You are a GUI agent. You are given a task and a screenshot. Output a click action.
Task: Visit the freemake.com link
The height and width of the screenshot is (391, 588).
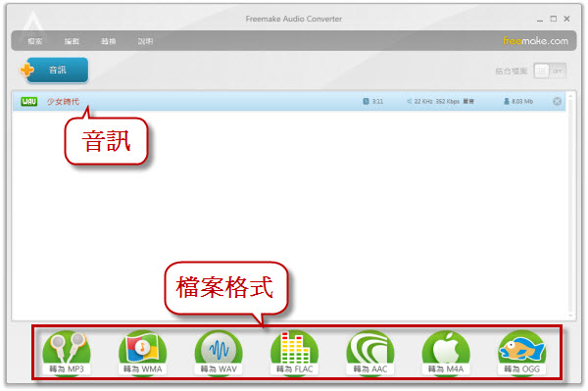[x=535, y=40]
